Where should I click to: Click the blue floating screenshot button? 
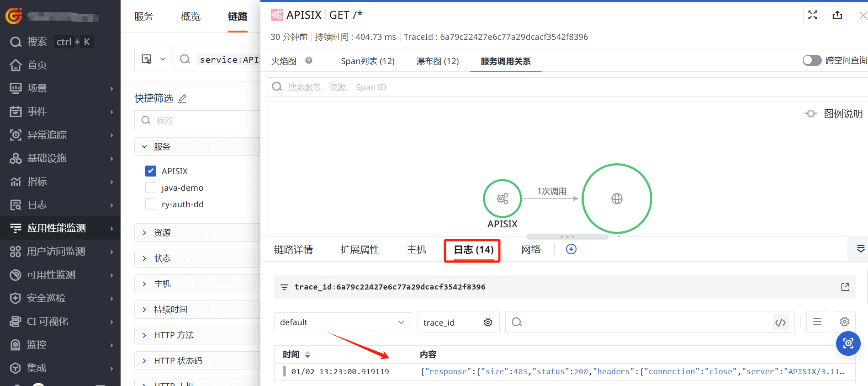coord(848,343)
